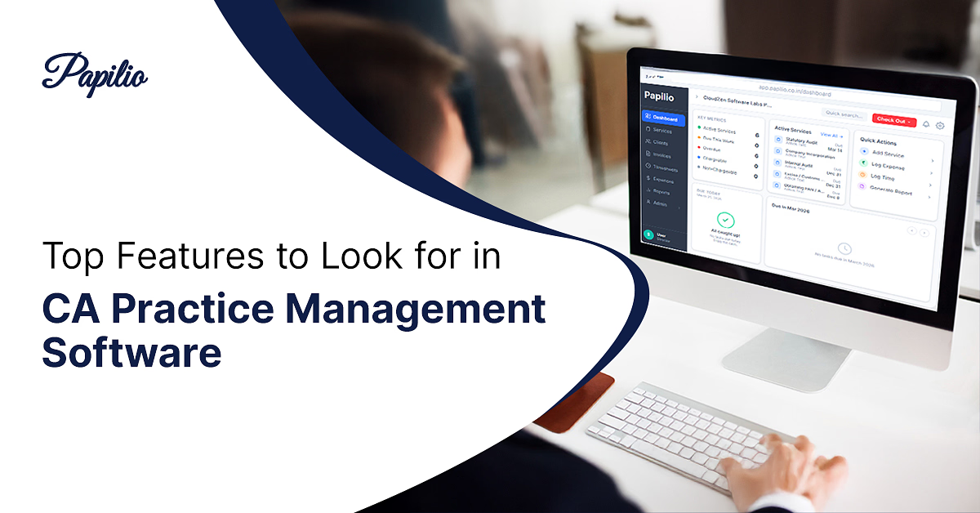Click the View All link
The height and width of the screenshot is (513, 980).
(831, 135)
